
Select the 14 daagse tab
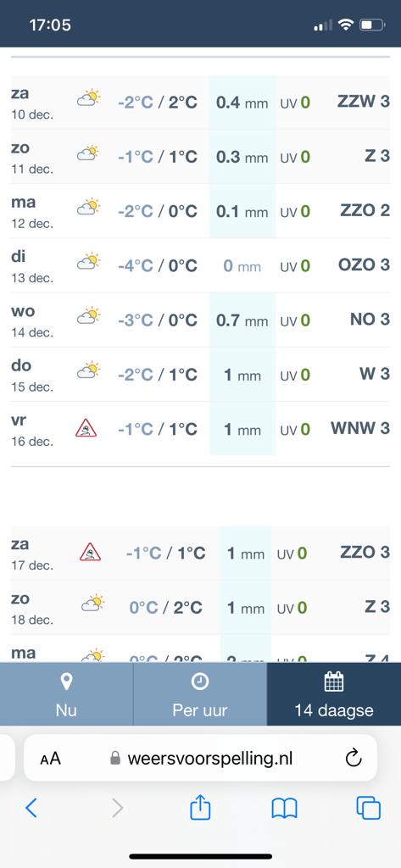click(334, 694)
